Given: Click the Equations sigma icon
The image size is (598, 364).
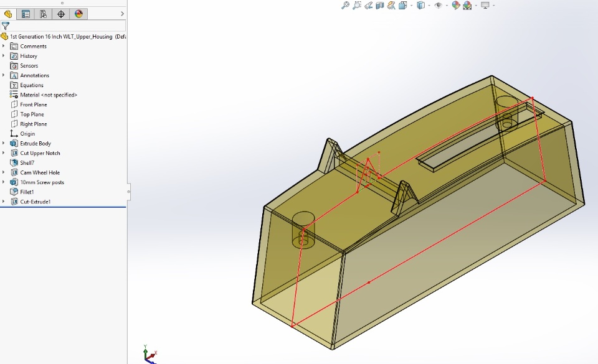Looking at the screenshot, I should click(14, 85).
